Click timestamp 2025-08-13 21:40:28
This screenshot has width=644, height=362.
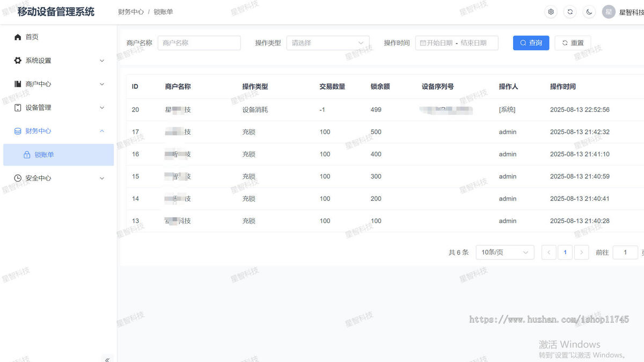[580, 221]
